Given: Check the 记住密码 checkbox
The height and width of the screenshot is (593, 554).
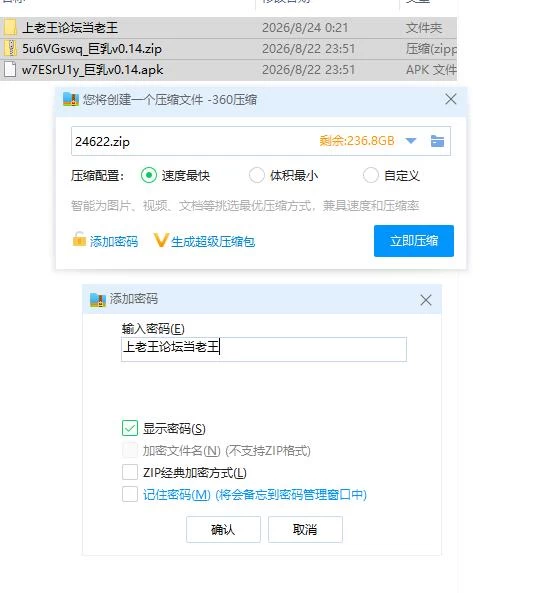Looking at the screenshot, I should click(x=130, y=494).
